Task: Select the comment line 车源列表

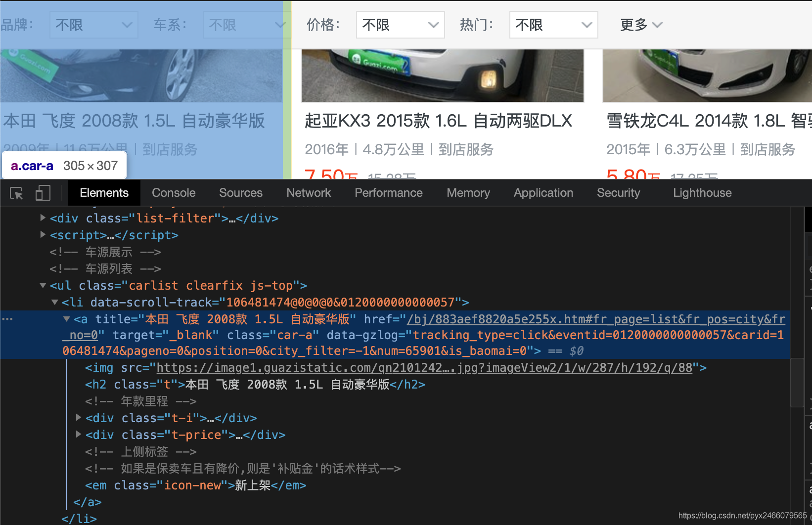Action: coord(105,269)
